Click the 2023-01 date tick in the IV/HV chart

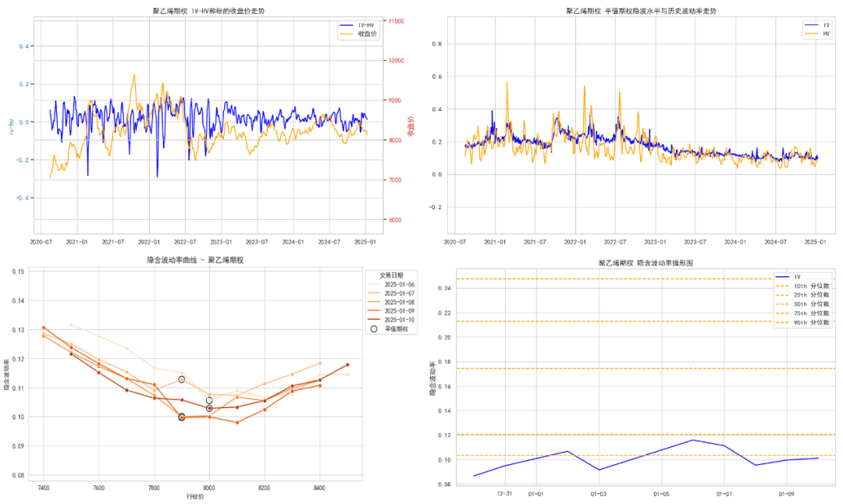[656, 243]
